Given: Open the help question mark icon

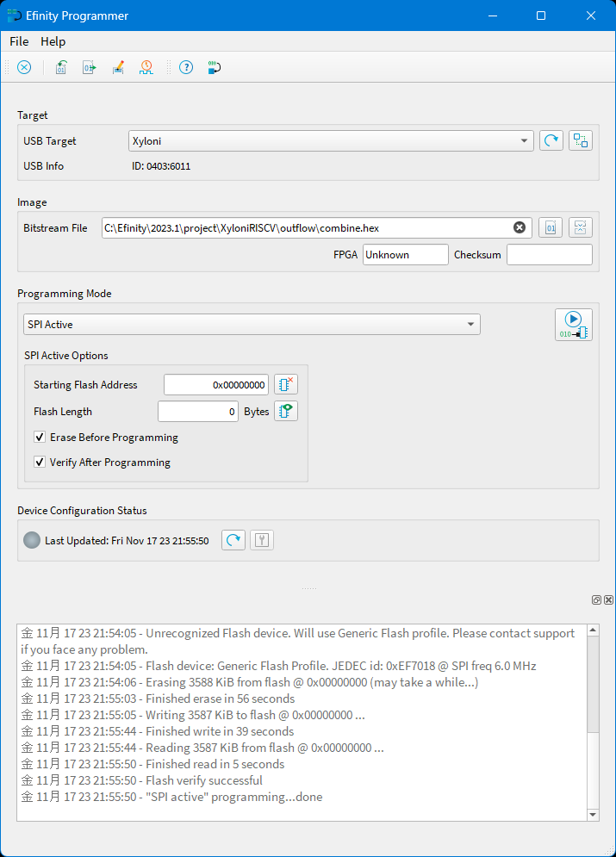Looking at the screenshot, I should point(185,67).
